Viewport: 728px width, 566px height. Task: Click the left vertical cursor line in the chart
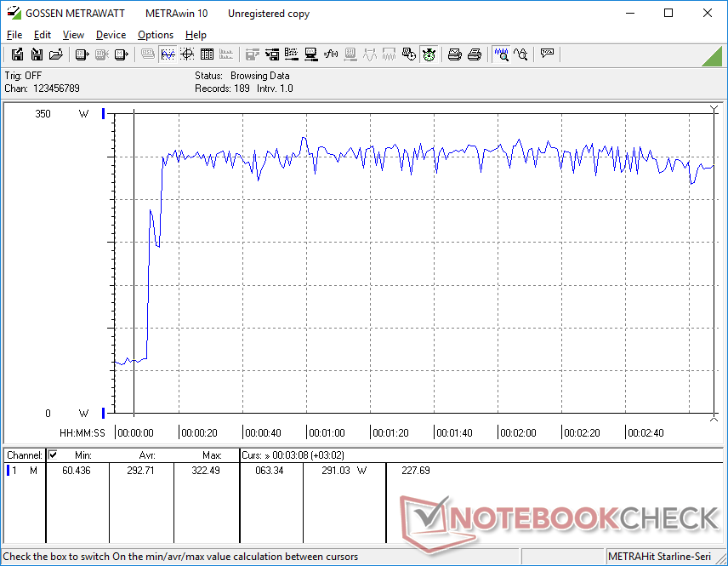coord(134,262)
